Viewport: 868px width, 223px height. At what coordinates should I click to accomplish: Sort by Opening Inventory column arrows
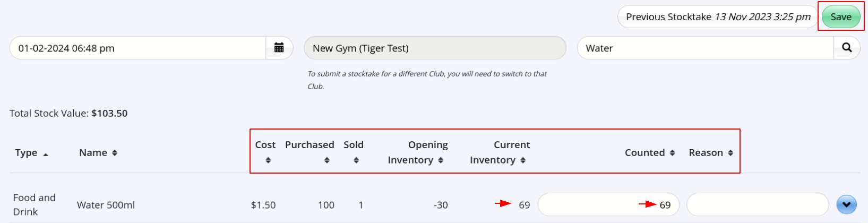[441, 160]
